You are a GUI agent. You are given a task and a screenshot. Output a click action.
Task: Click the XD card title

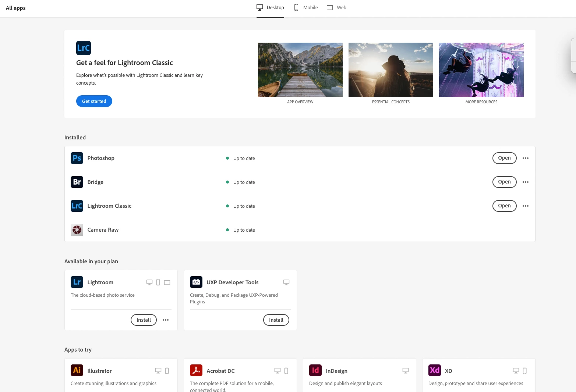click(448, 371)
